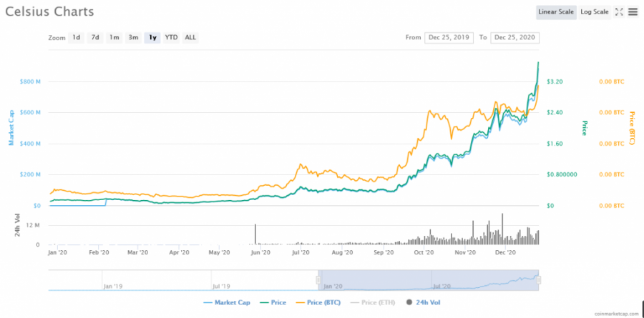Toggle Price (BTC) series in legend

(318, 303)
